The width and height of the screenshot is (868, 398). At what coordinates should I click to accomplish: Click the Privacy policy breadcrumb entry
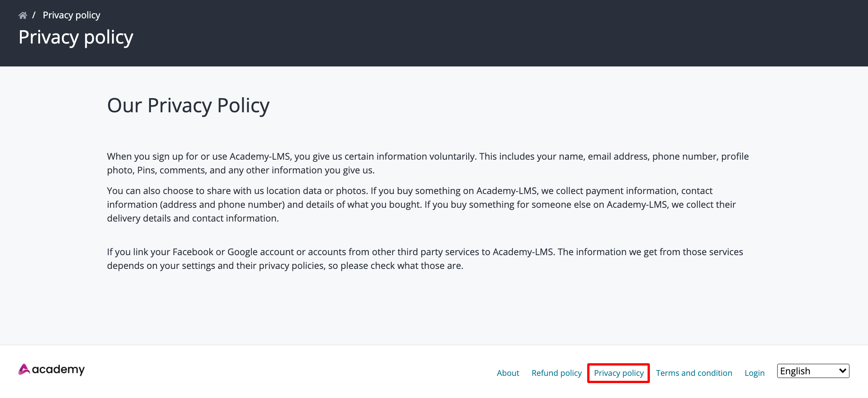71,15
